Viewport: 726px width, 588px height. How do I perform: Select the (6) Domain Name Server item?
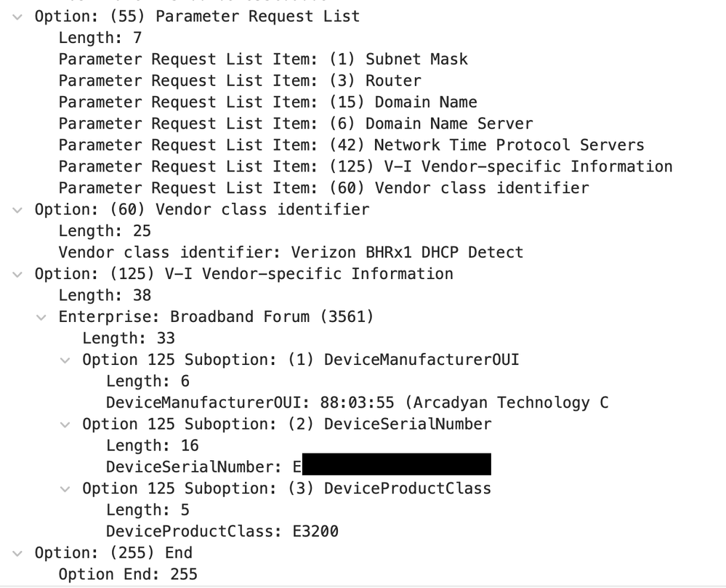(295, 124)
